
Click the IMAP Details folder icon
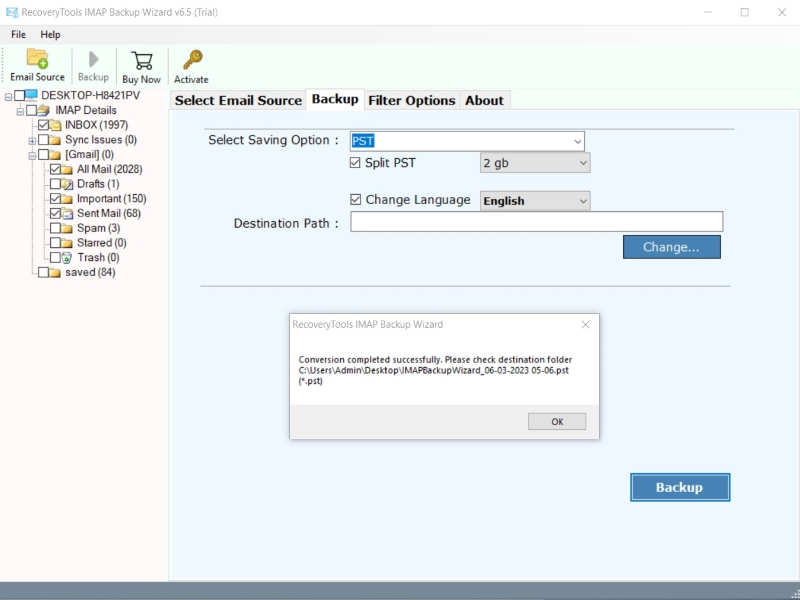point(43,110)
